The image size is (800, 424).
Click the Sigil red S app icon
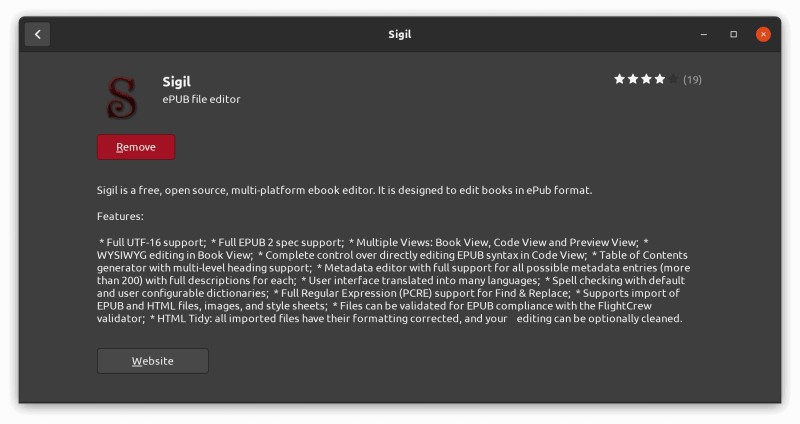tap(122, 96)
